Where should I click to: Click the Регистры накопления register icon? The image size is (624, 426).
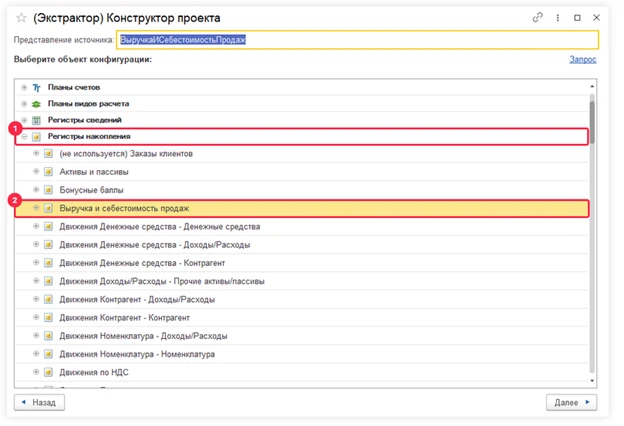tap(37, 136)
